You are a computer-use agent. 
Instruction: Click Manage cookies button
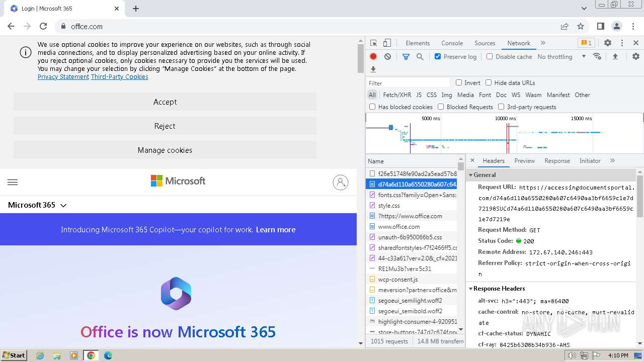pos(165,150)
